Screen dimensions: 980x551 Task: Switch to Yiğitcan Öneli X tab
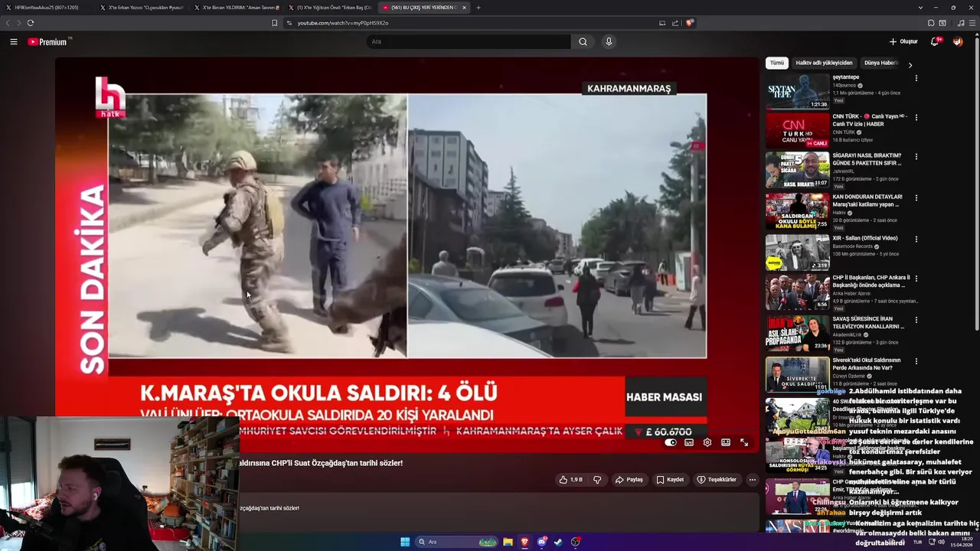click(x=330, y=8)
